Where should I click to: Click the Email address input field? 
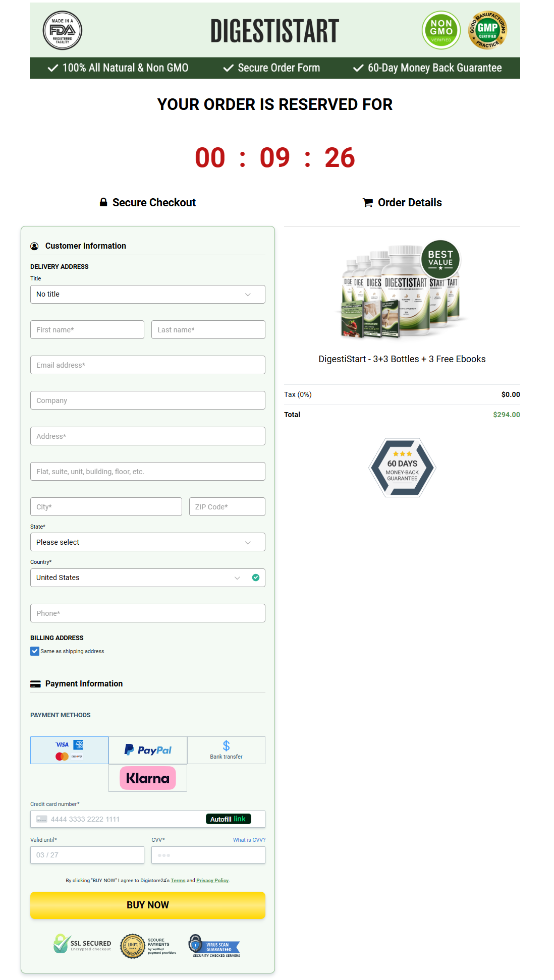pyautogui.click(x=148, y=365)
